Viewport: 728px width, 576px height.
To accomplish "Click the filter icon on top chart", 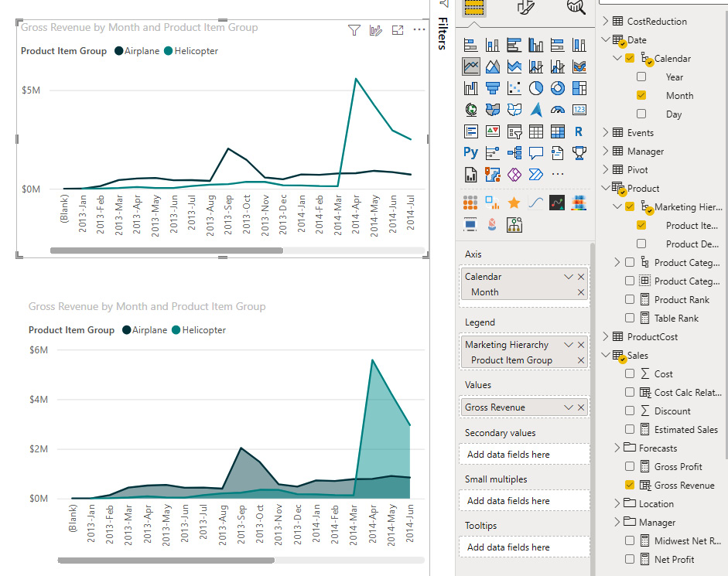I will pos(354,30).
